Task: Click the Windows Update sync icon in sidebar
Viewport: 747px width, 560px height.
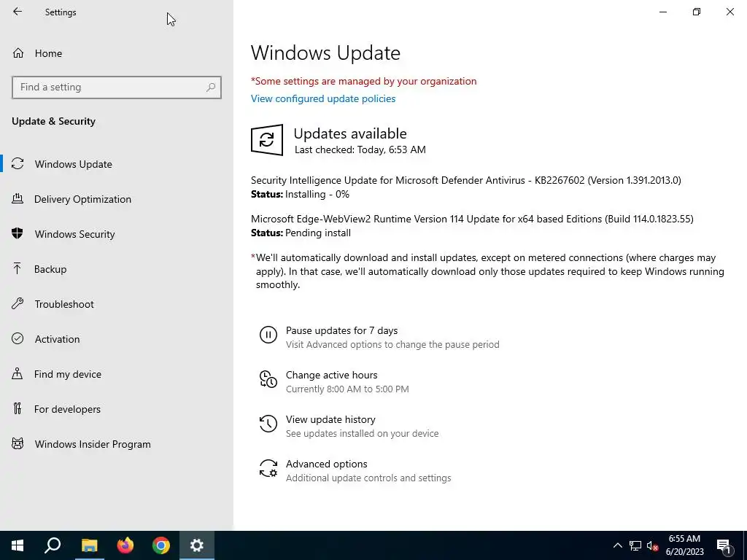Action: [x=18, y=164]
